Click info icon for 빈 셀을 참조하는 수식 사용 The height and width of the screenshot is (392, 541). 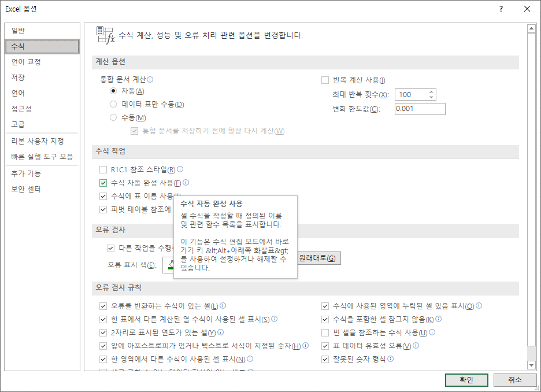(x=432, y=332)
